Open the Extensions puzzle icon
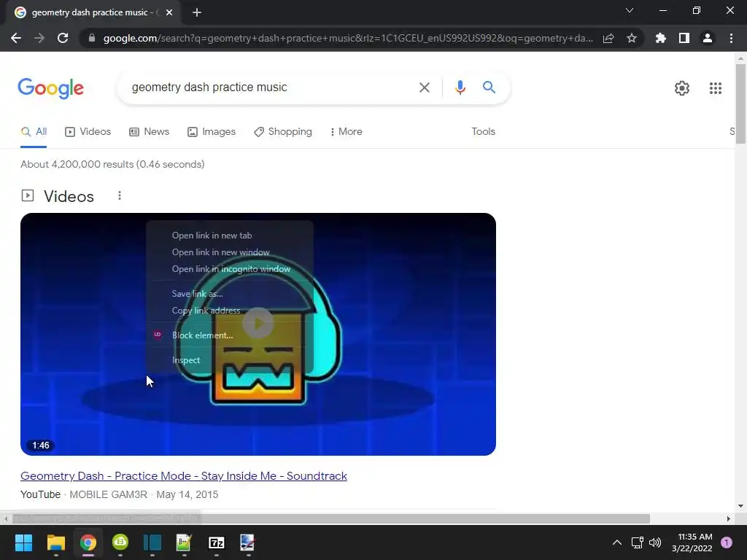Image resolution: width=747 pixels, height=560 pixels. click(660, 38)
